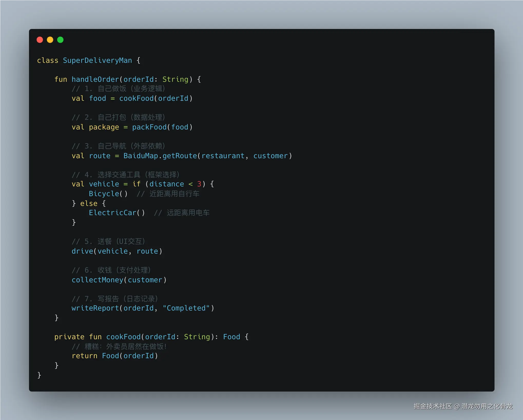
Task: Click the BaiduMap identifier
Action: (141, 156)
